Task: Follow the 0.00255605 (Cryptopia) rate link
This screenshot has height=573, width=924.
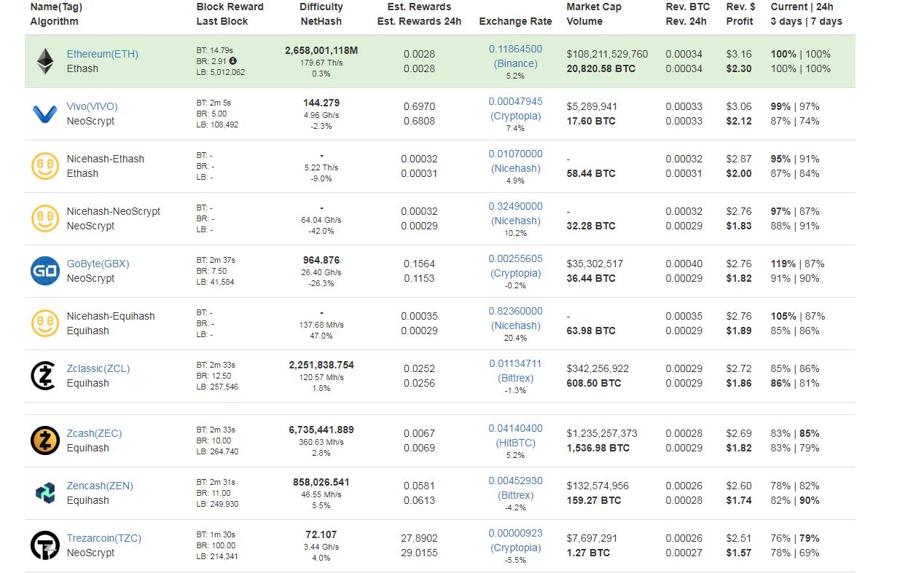Action: pyautogui.click(x=515, y=266)
